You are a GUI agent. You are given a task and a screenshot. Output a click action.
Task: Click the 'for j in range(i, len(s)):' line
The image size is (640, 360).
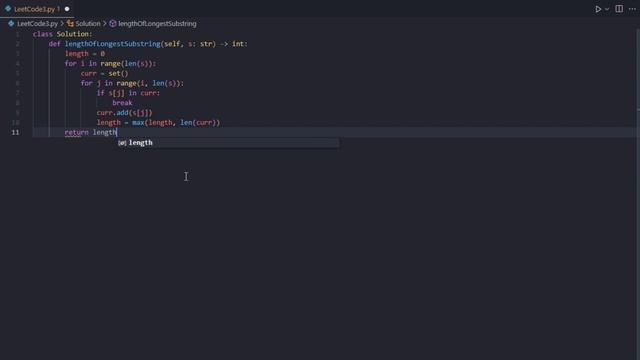pyautogui.click(x=132, y=83)
